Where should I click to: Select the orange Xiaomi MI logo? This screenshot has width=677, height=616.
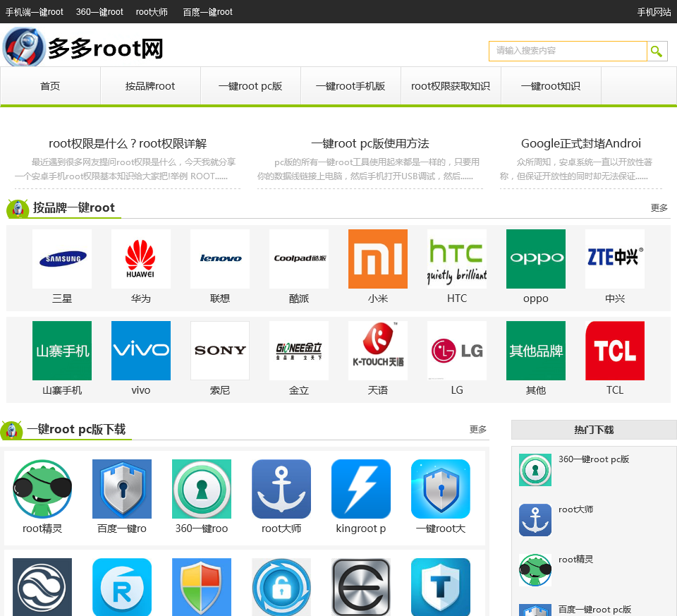pos(378,259)
